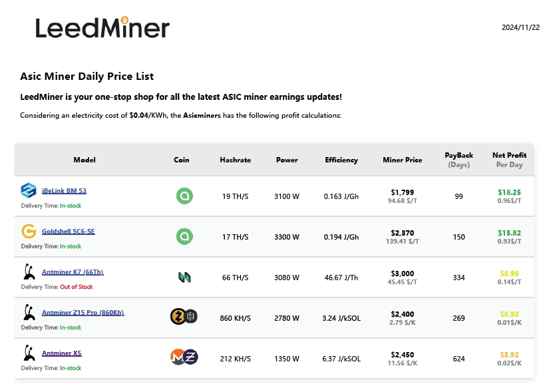Select the Zcash coin icon for Antminer Z15 Pro

pyautogui.click(x=177, y=317)
